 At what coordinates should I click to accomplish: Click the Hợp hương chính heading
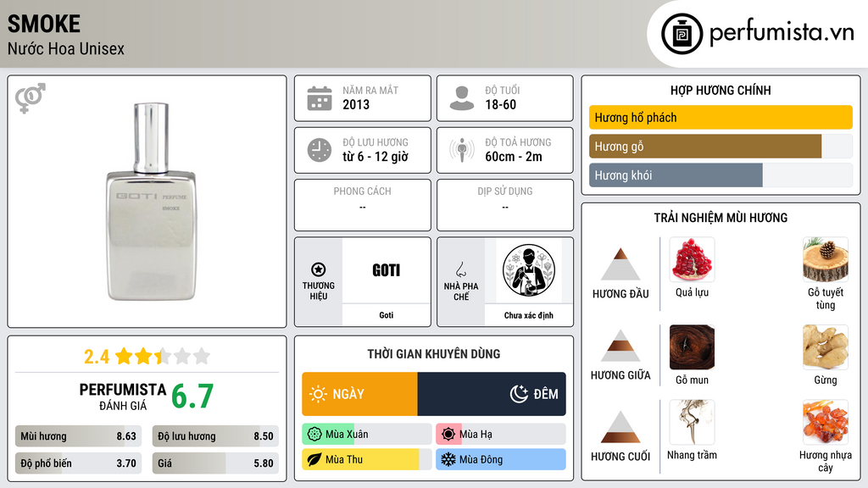pos(721,90)
